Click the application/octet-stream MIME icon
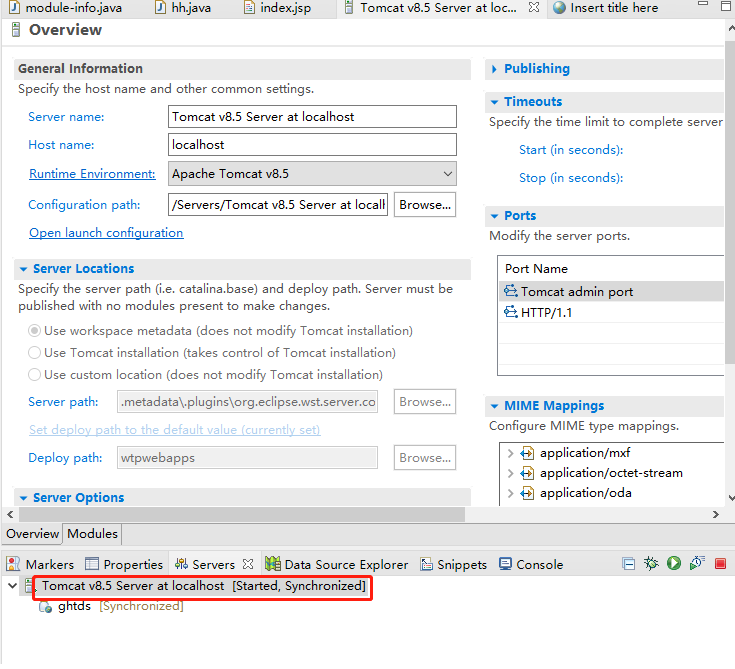 click(x=527, y=473)
